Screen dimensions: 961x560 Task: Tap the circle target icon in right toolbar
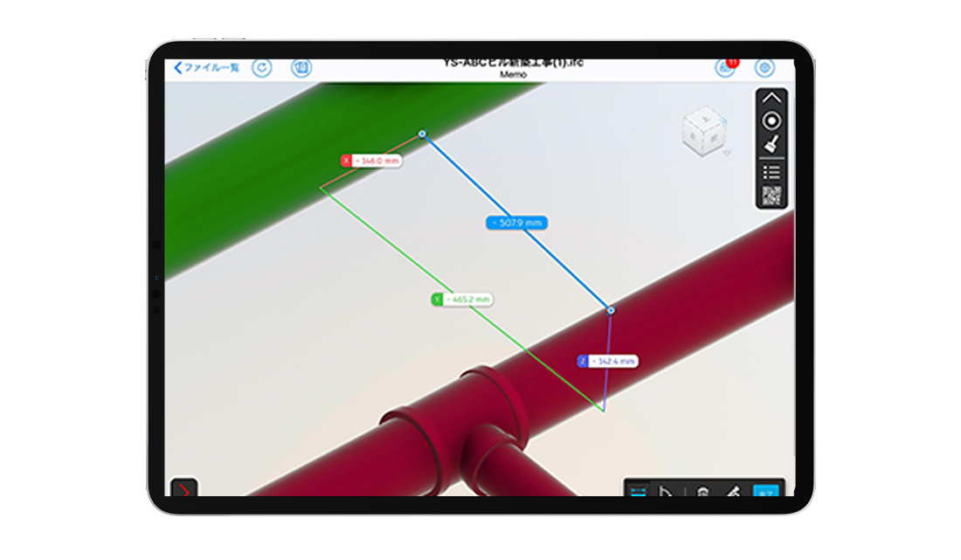pyautogui.click(x=771, y=121)
